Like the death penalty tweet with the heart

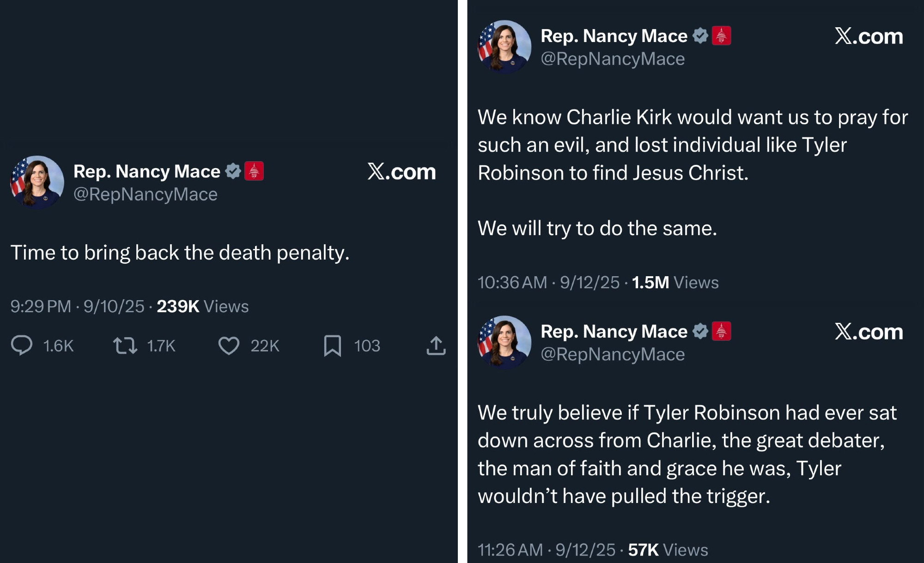click(229, 345)
